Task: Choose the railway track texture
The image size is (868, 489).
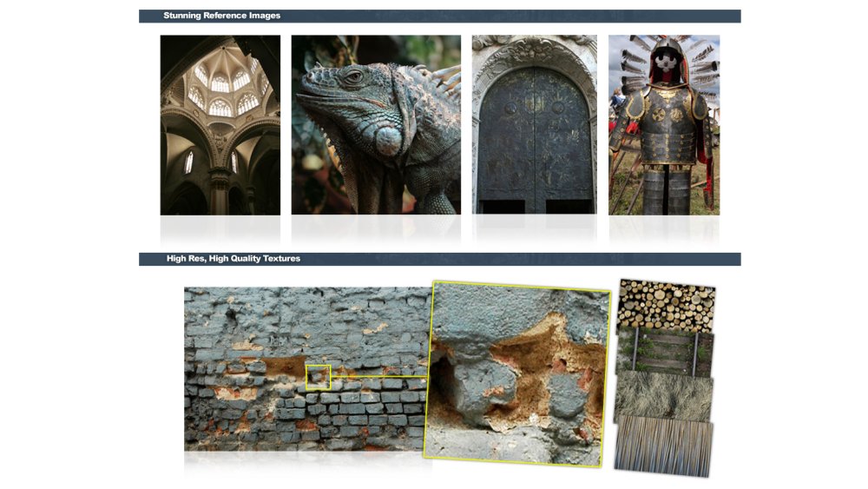Action: pos(665,353)
